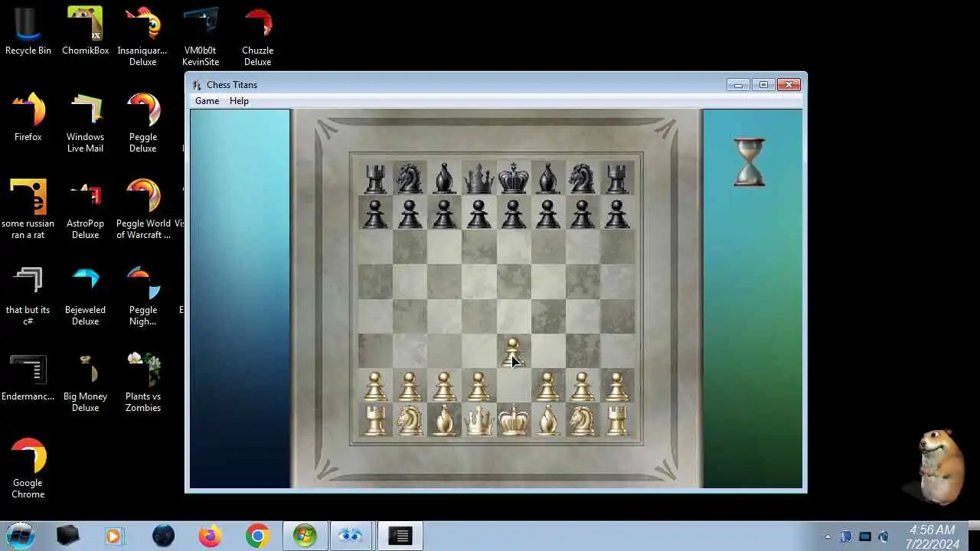
Task: Select the black bishop on c8
Action: coord(444,179)
